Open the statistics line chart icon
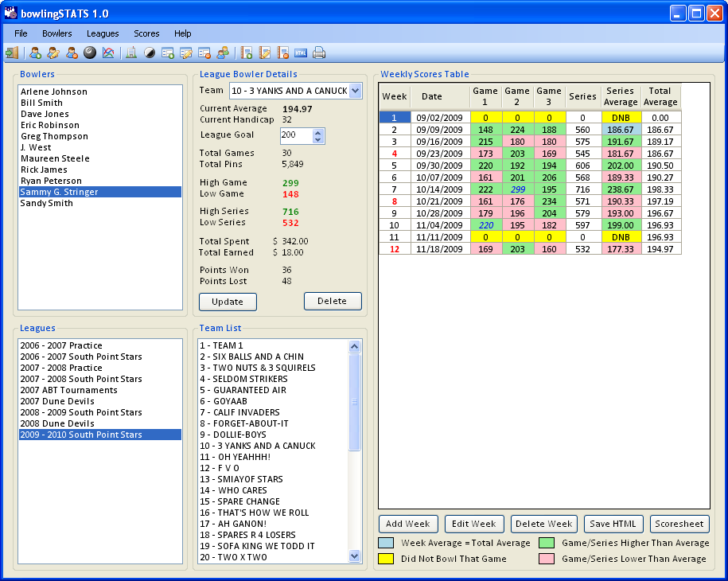Viewport: 728px width, 581px height. pyautogui.click(x=108, y=53)
